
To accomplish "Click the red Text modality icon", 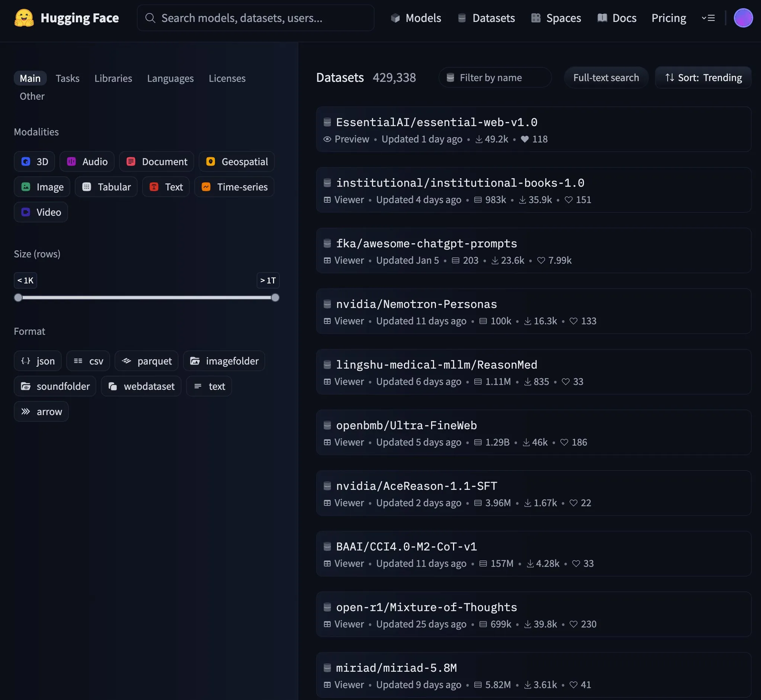I will click(x=154, y=187).
